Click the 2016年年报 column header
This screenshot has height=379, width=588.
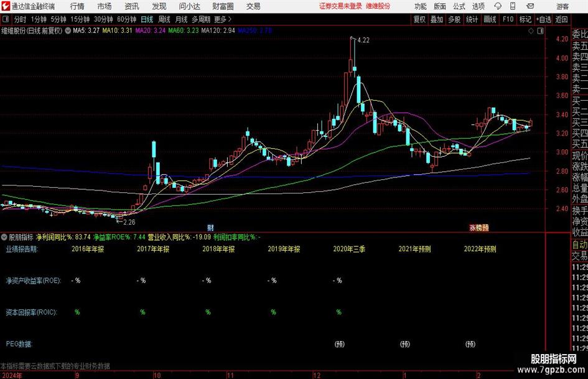(88, 249)
